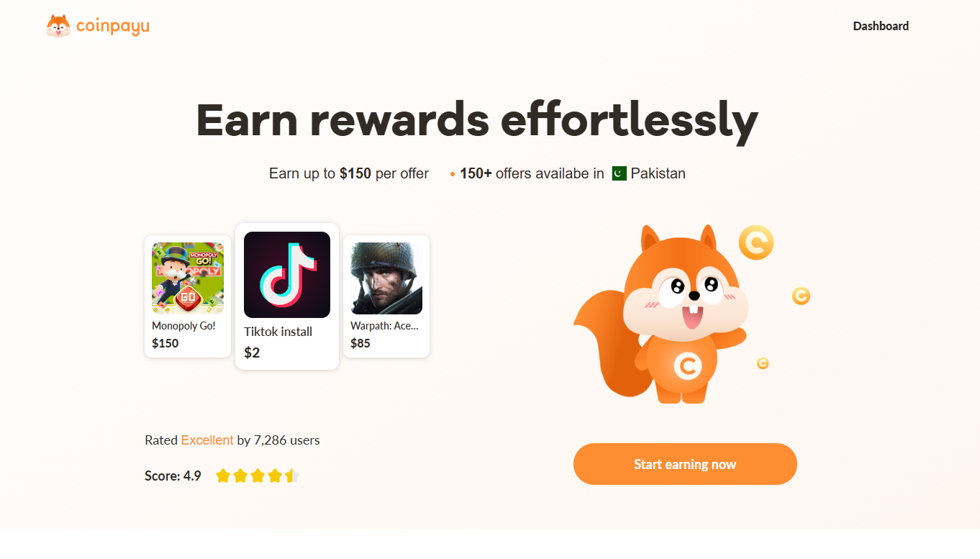The image size is (980, 559).
Task: Click the Earn rewards effortlessly headline
Action: pos(477,119)
